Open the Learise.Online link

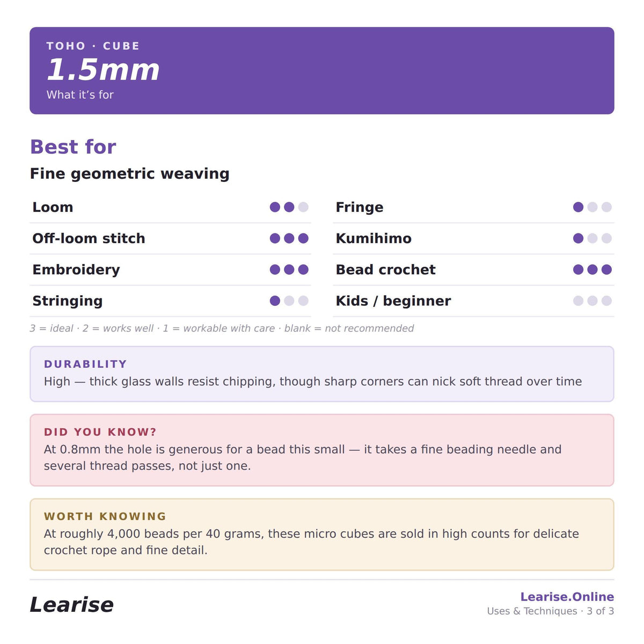[x=567, y=597]
